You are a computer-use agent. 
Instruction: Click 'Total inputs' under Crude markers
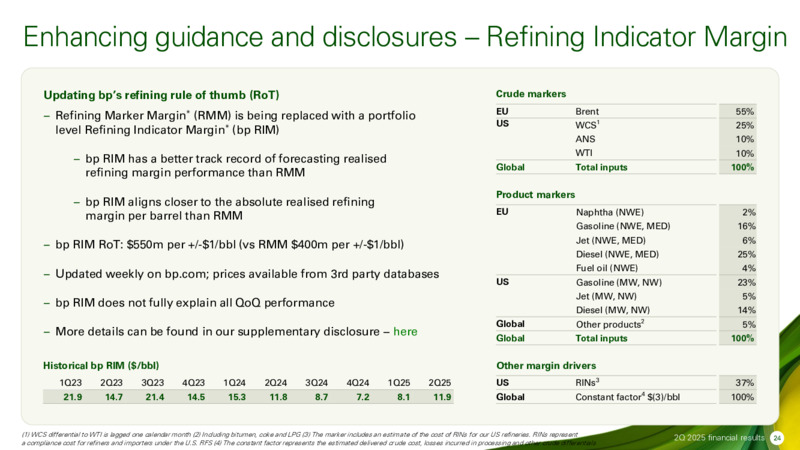(601, 167)
